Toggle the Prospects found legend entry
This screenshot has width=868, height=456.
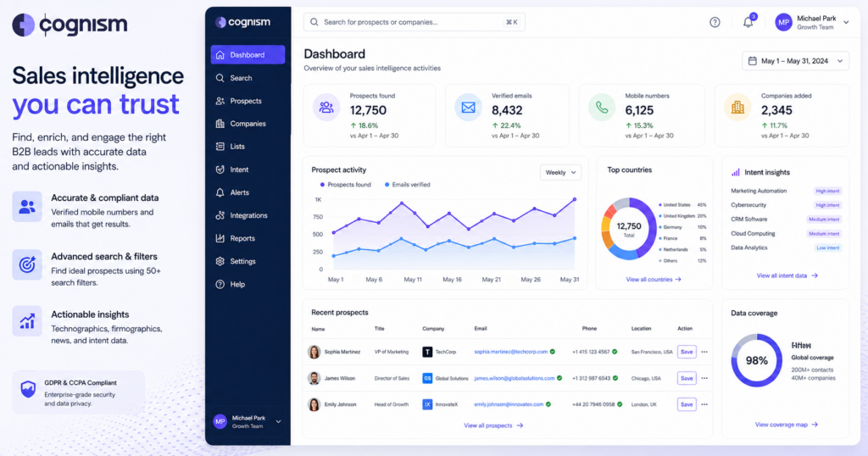click(345, 185)
